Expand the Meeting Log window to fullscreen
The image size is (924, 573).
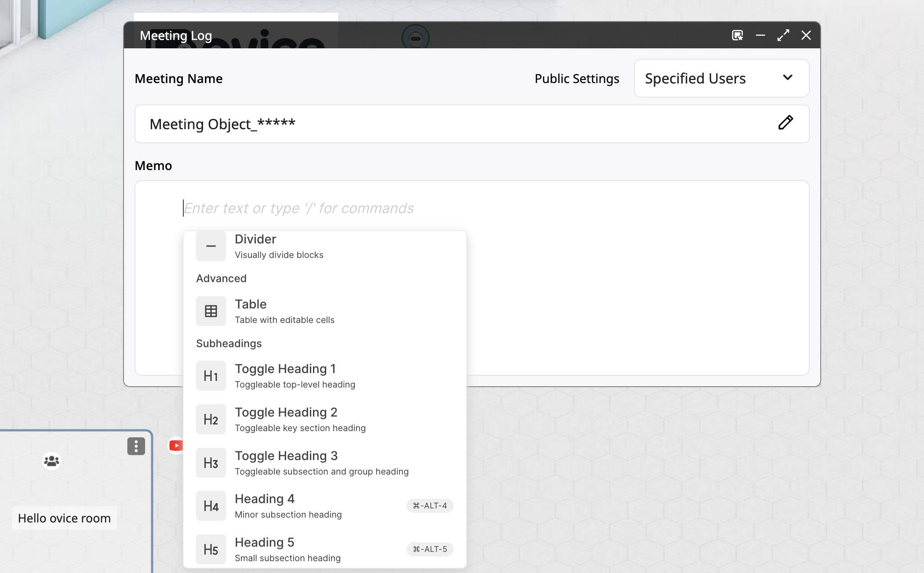(x=783, y=35)
